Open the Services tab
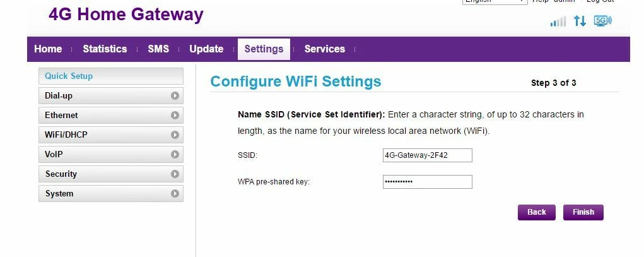 324,49
